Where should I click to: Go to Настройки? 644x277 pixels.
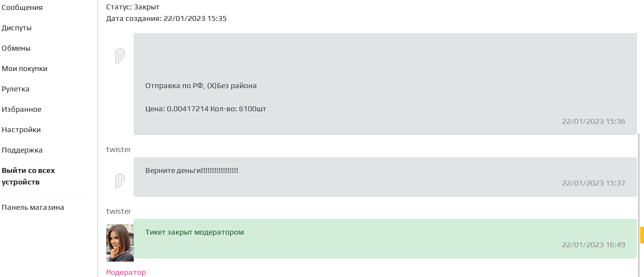[x=21, y=129]
